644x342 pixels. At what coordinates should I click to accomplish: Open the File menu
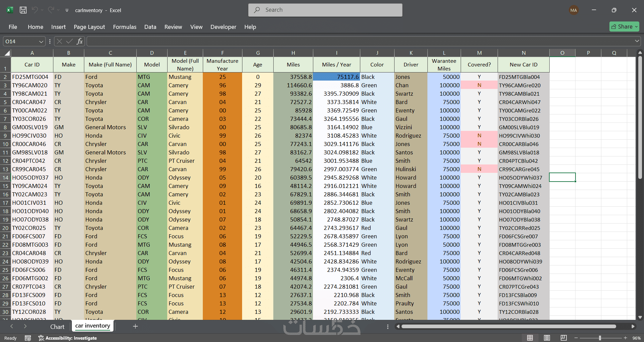[13, 27]
